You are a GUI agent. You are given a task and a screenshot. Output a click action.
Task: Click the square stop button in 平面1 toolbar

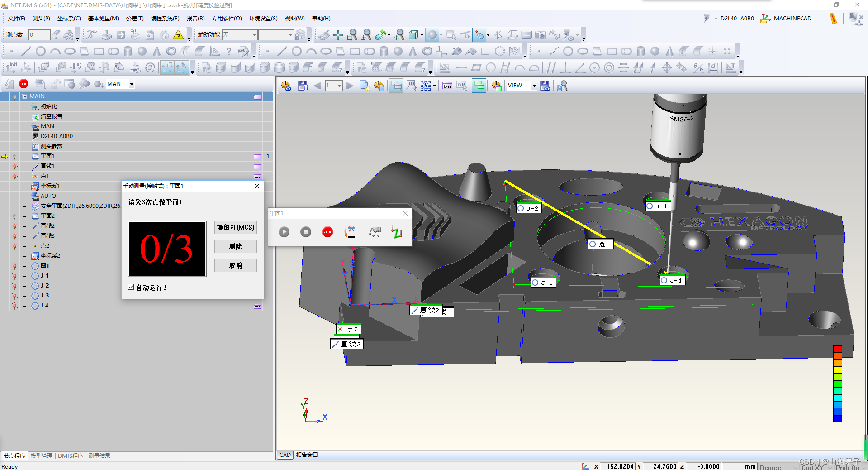(306, 232)
